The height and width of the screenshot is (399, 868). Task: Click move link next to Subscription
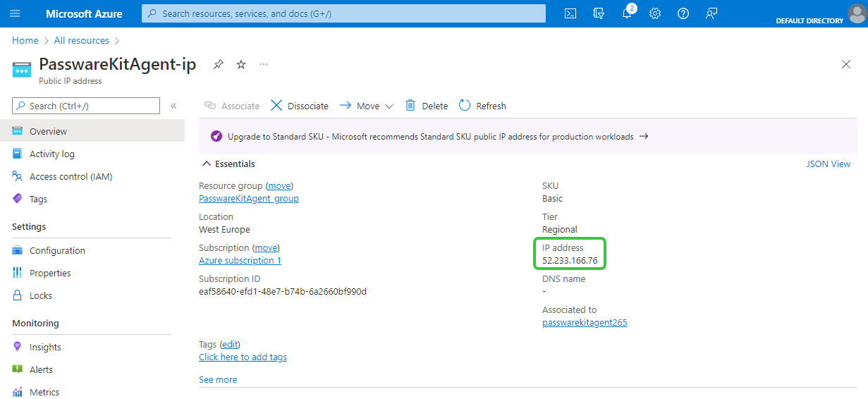click(266, 247)
